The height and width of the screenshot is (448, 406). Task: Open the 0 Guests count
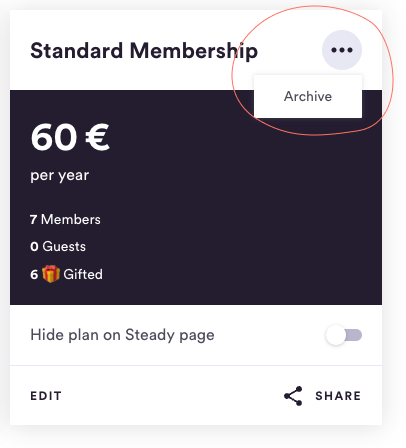(x=58, y=246)
